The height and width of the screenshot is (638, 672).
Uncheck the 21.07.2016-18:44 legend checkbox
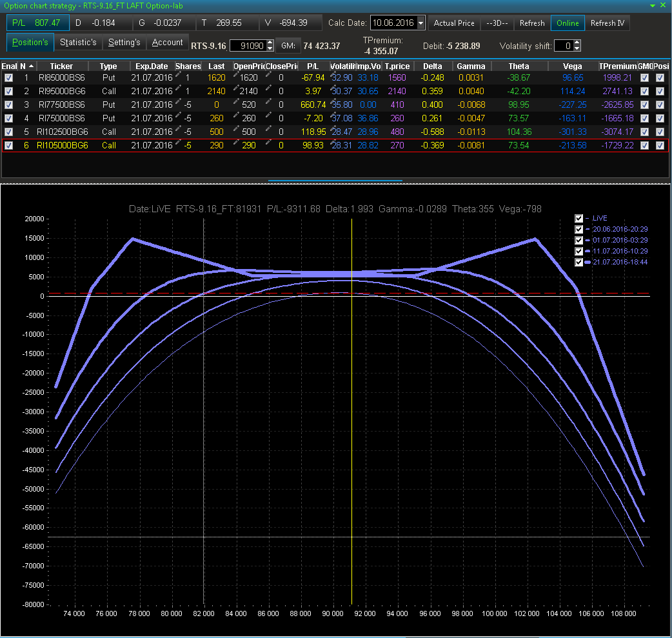[578, 263]
